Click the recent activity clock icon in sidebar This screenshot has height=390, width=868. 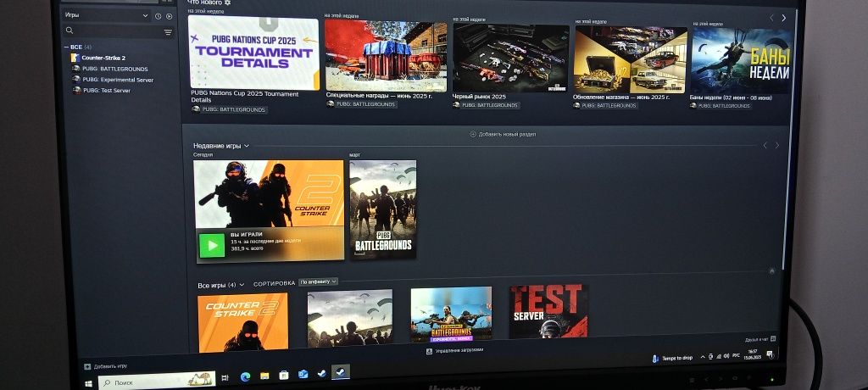[x=158, y=17]
